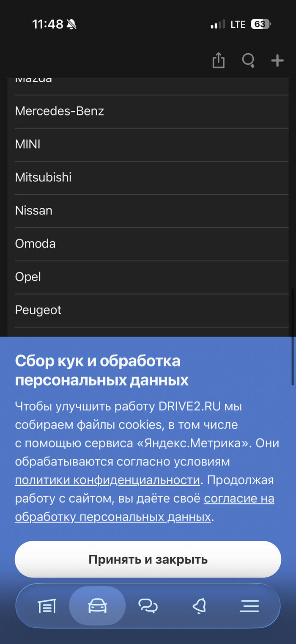Select Mercedes-Benz from the brand list
Viewport: 296px width, 644px height.
60,111
